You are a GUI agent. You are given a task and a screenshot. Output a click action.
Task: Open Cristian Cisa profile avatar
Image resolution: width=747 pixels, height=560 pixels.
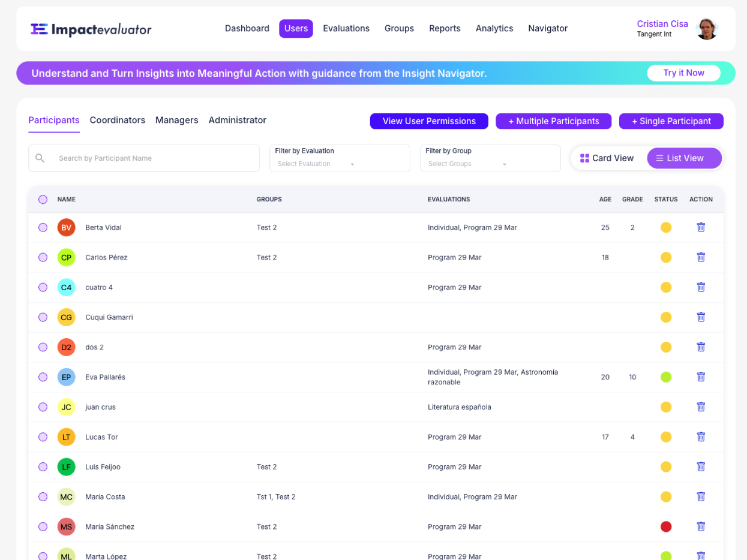tap(706, 29)
